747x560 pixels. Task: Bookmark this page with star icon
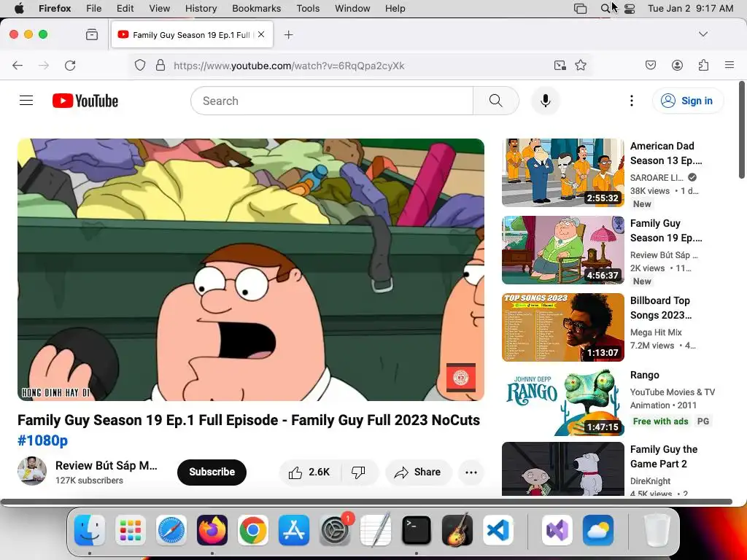pyautogui.click(x=581, y=65)
